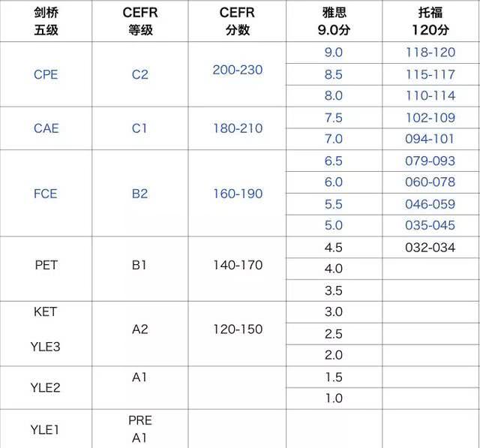Click the 032-034 TOEFL cell
Screen dimensions: 480x448
[430, 248]
